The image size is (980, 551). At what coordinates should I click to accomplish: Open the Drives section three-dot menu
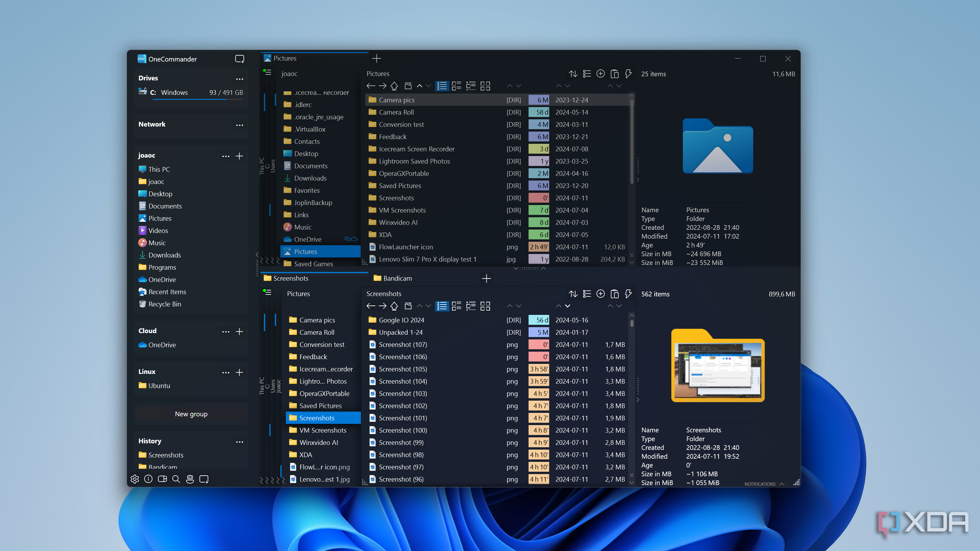pos(239,79)
